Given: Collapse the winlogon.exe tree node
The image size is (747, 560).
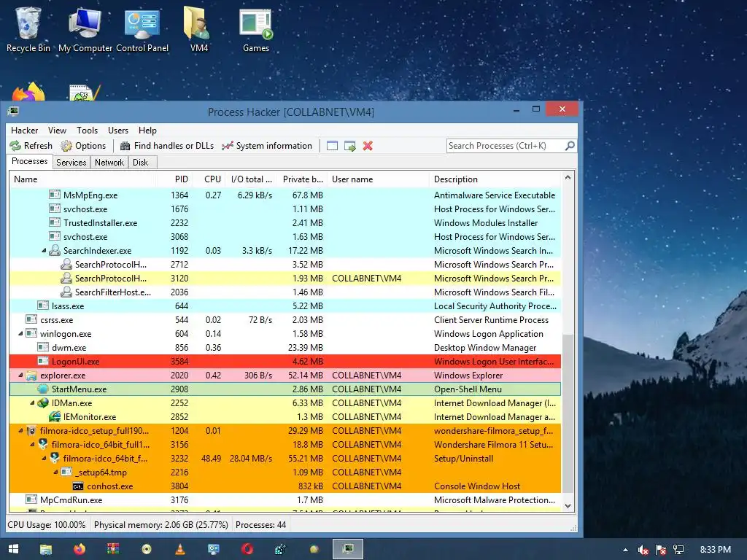Looking at the screenshot, I should pos(20,334).
